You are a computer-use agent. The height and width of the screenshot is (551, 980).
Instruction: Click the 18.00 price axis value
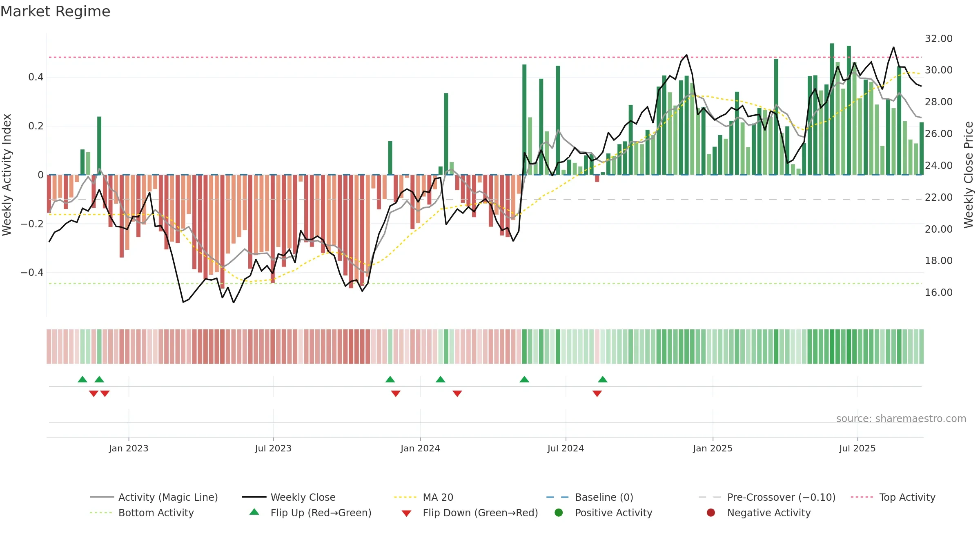pyautogui.click(x=939, y=261)
